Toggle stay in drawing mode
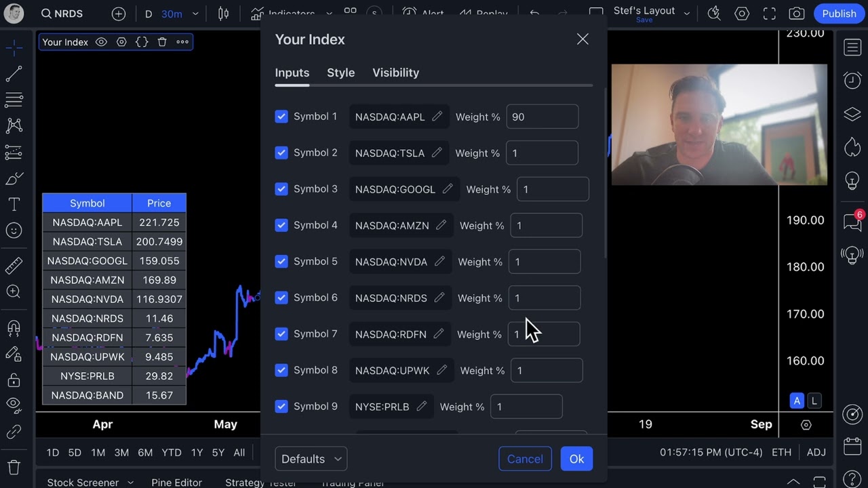 click(x=14, y=354)
